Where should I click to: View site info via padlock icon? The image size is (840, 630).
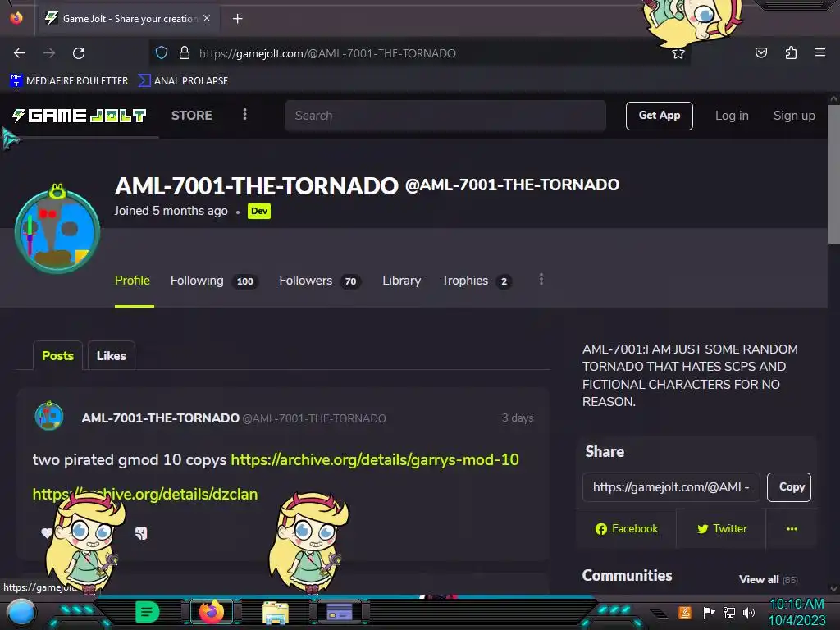click(185, 52)
